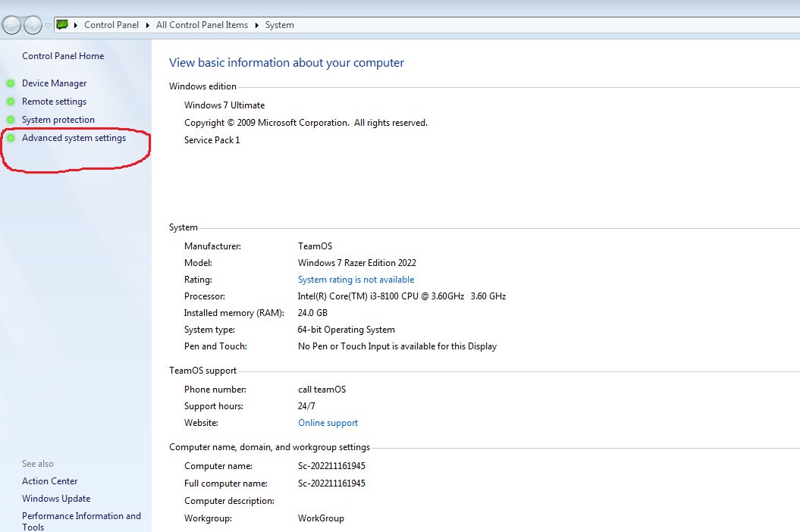Image resolution: width=800 pixels, height=532 pixels.
Task: Click the Windows edition section heading
Action: [202, 86]
